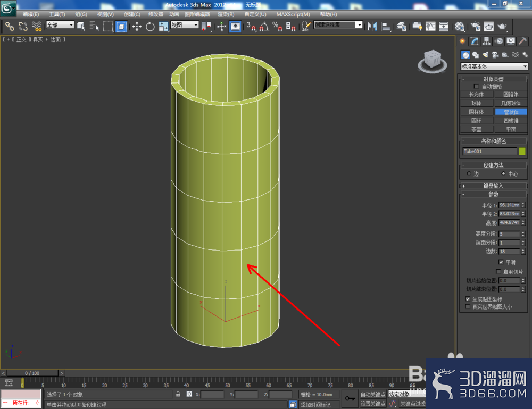Viewport: 532px width, 409px height.
Task: Open the MAXScript(M) menu
Action: pyautogui.click(x=293, y=14)
